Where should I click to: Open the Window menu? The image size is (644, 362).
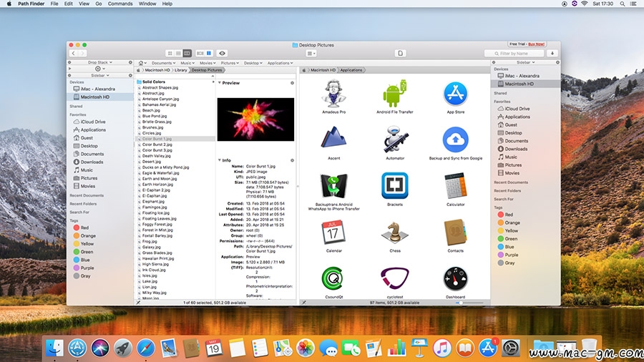(147, 4)
